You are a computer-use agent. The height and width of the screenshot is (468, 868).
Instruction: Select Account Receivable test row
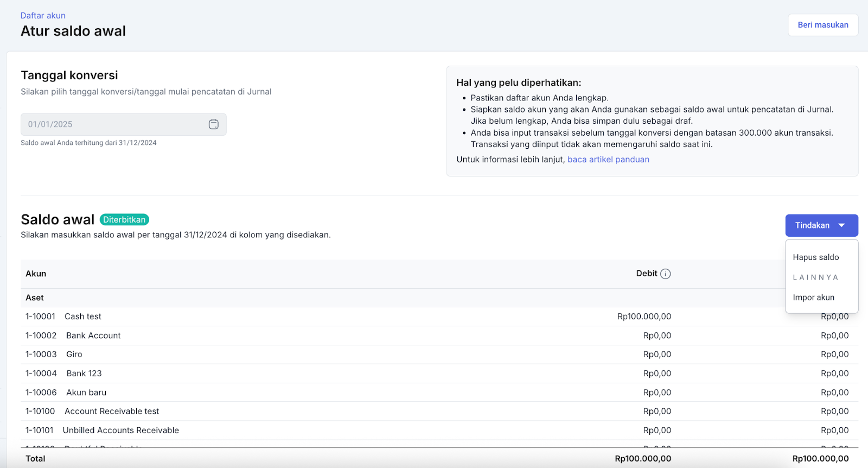112,412
